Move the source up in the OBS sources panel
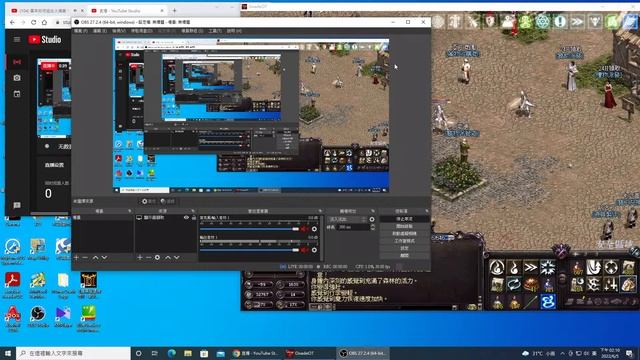The image size is (640, 360). click(167, 258)
